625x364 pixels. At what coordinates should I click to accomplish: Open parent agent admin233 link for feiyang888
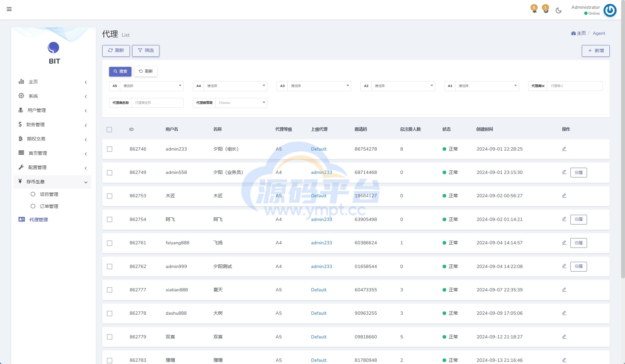click(321, 243)
